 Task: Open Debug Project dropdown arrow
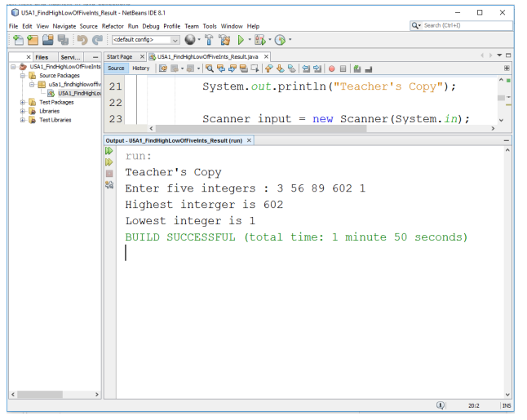click(x=269, y=40)
